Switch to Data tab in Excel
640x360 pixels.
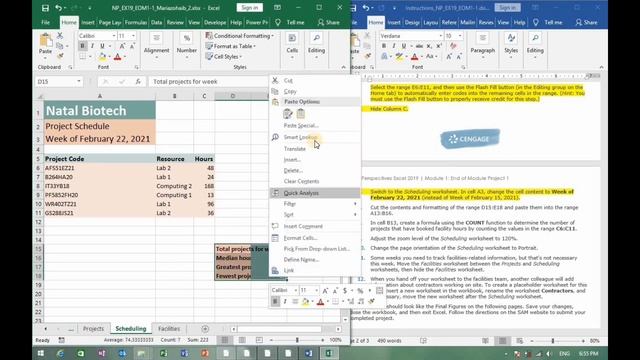coord(156,22)
